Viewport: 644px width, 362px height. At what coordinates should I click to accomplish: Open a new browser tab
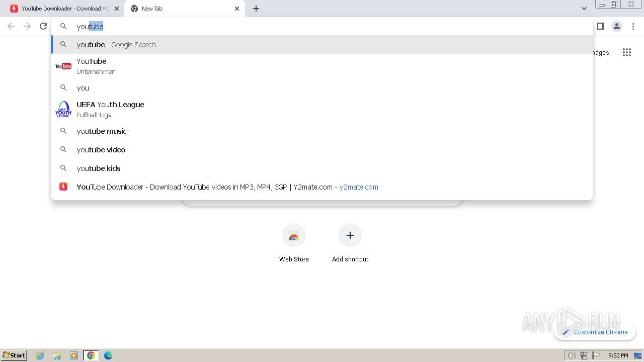[x=256, y=9]
